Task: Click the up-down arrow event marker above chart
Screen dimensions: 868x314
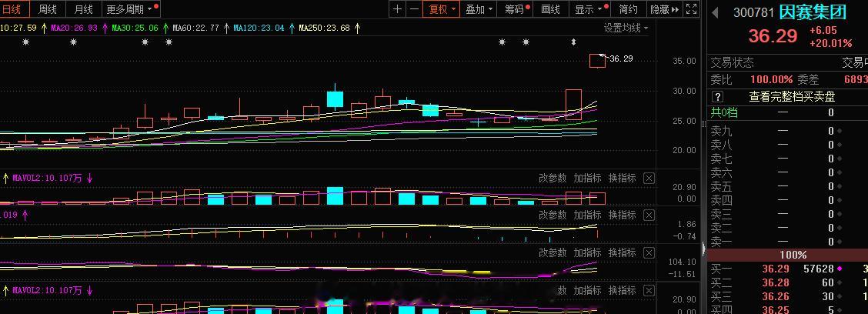Action: pyautogui.click(x=573, y=42)
